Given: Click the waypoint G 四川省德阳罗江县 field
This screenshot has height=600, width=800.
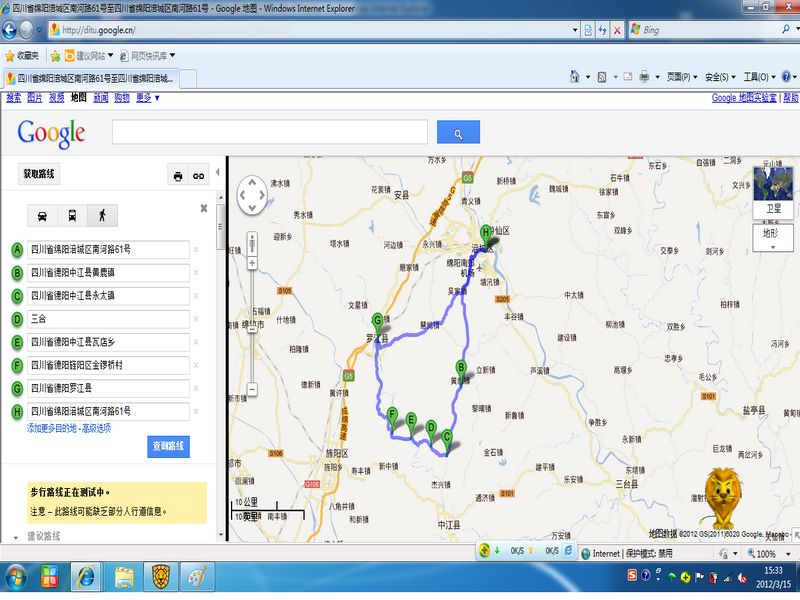Looking at the screenshot, I should pos(108,388).
